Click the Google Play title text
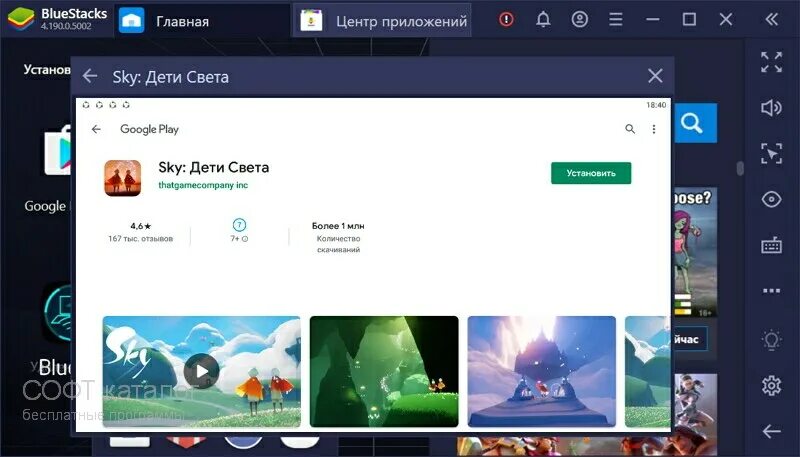Image resolution: width=800 pixels, height=457 pixels. pyautogui.click(x=149, y=129)
